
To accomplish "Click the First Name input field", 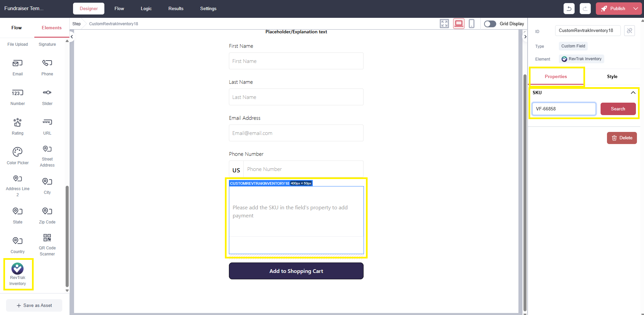I will tap(296, 61).
